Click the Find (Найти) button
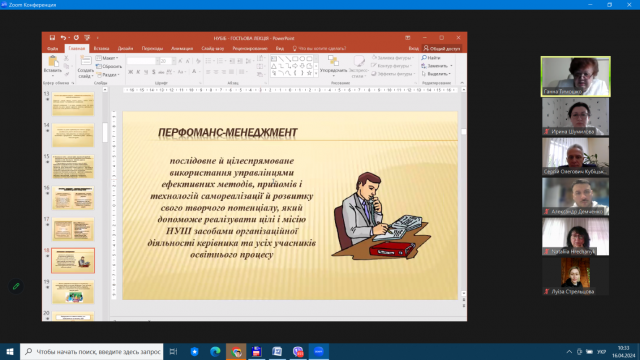Viewport: 640px width, 360px height. [431, 58]
